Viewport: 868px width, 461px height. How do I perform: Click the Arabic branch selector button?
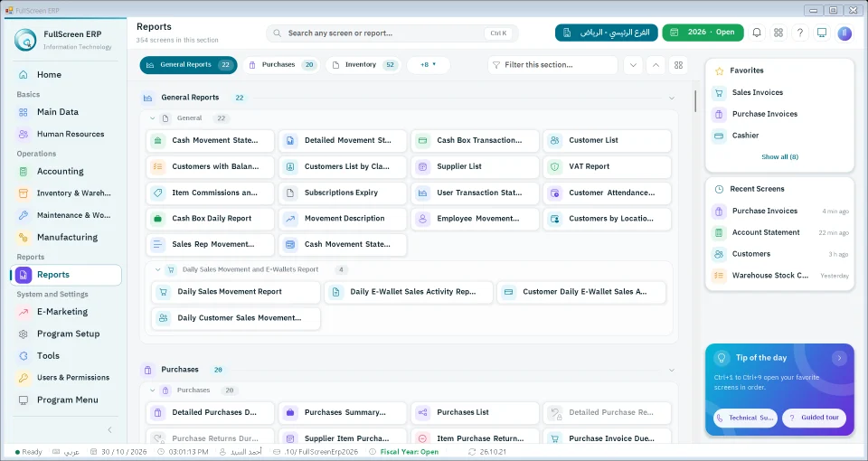(x=606, y=33)
